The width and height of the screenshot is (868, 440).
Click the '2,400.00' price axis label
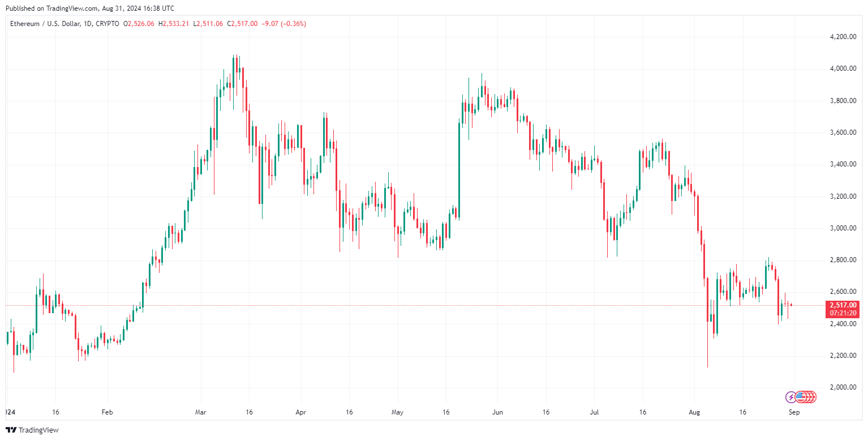pyautogui.click(x=844, y=324)
